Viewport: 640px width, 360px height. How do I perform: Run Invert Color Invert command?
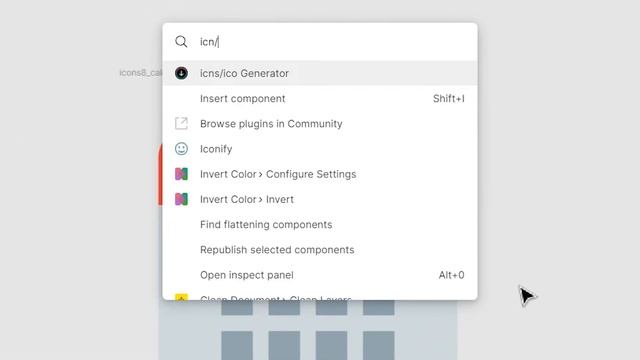(320, 200)
